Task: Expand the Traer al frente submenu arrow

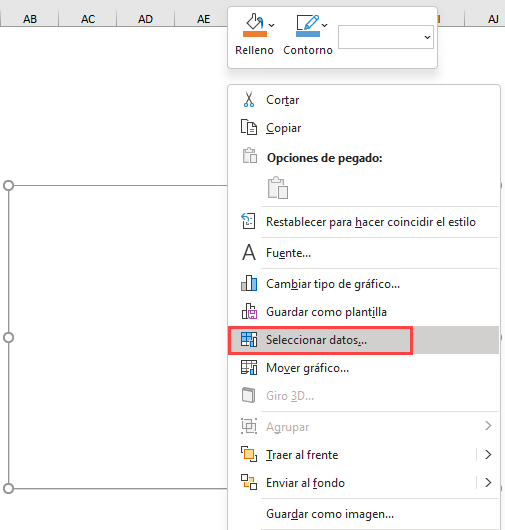Action: (488, 454)
